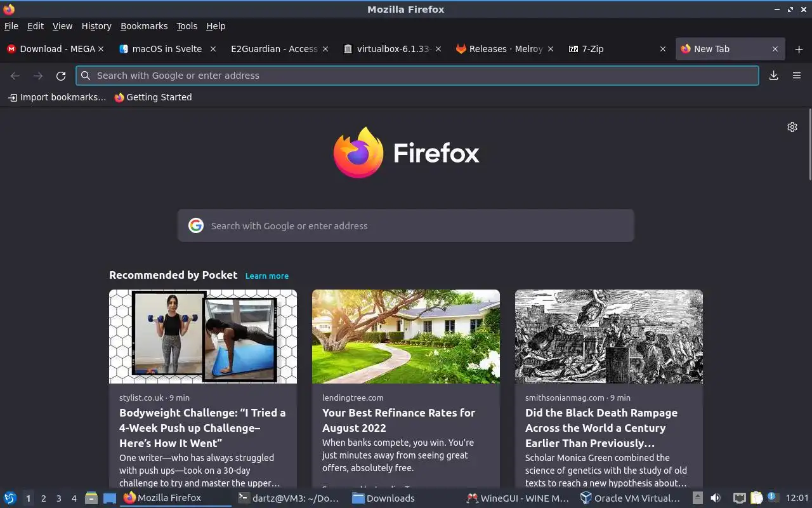Open the clipboard tray icon

coord(756,498)
